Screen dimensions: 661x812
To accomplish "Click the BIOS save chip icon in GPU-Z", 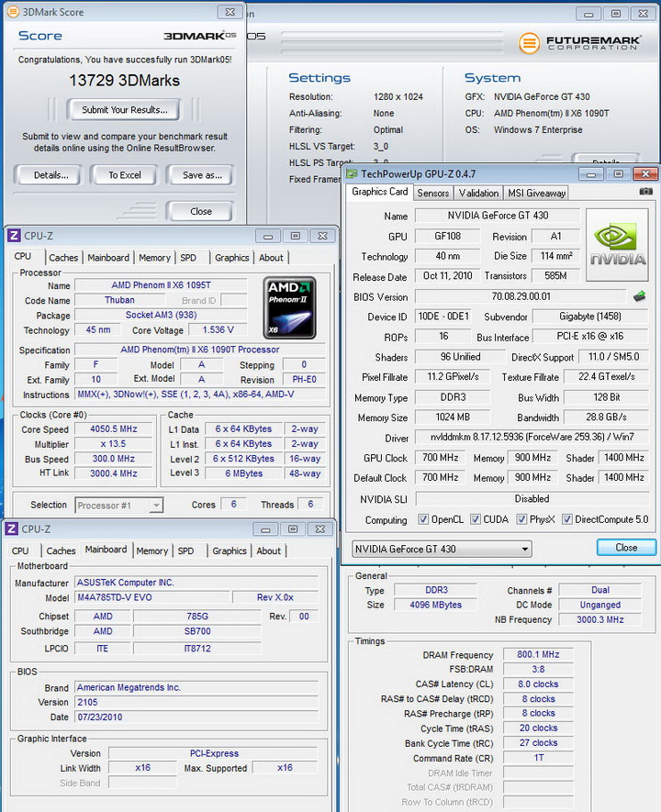I will coord(640,296).
